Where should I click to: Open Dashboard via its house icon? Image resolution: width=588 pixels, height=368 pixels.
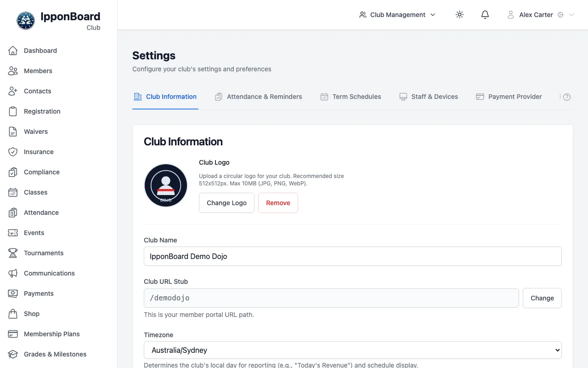pos(13,51)
